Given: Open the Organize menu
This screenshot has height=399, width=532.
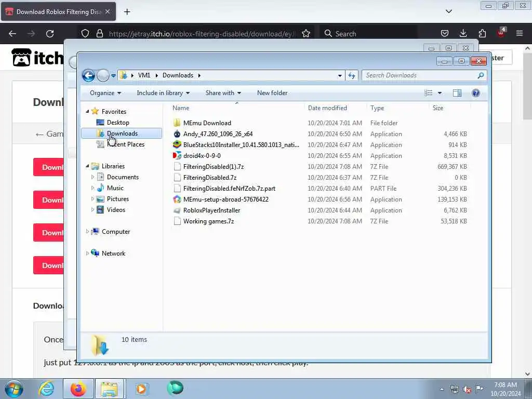Looking at the screenshot, I should pos(105,93).
